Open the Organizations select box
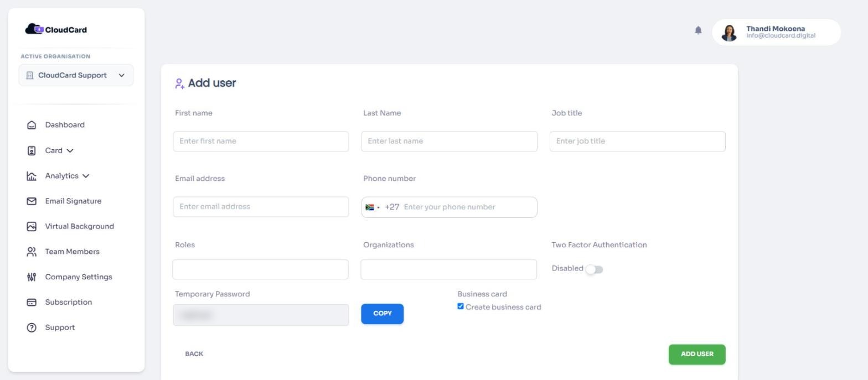The height and width of the screenshot is (380, 868). (x=448, y=269)
